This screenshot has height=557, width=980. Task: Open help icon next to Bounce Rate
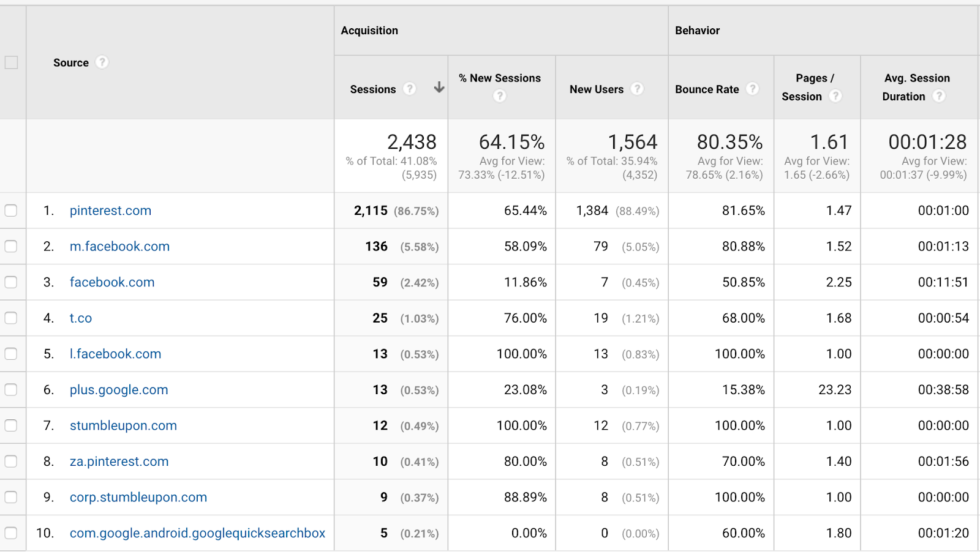pyautogui.click(x=753, y=89)
